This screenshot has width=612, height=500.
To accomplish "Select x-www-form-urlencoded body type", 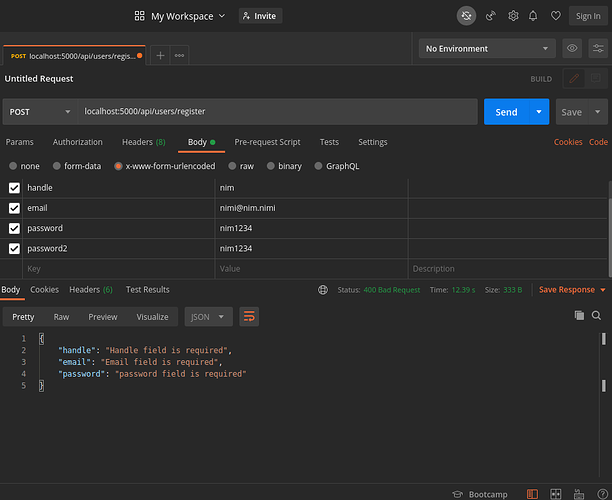I will [x=118, y=166].
